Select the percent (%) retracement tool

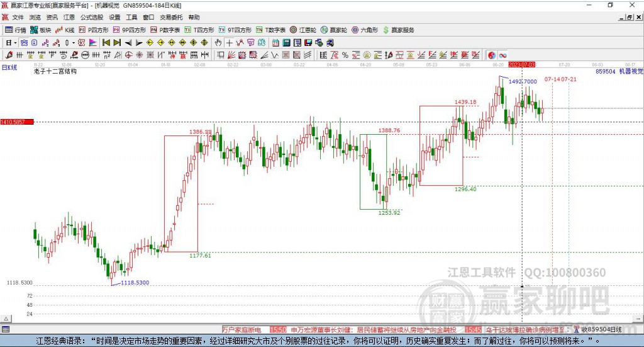(x=345, y=55)
